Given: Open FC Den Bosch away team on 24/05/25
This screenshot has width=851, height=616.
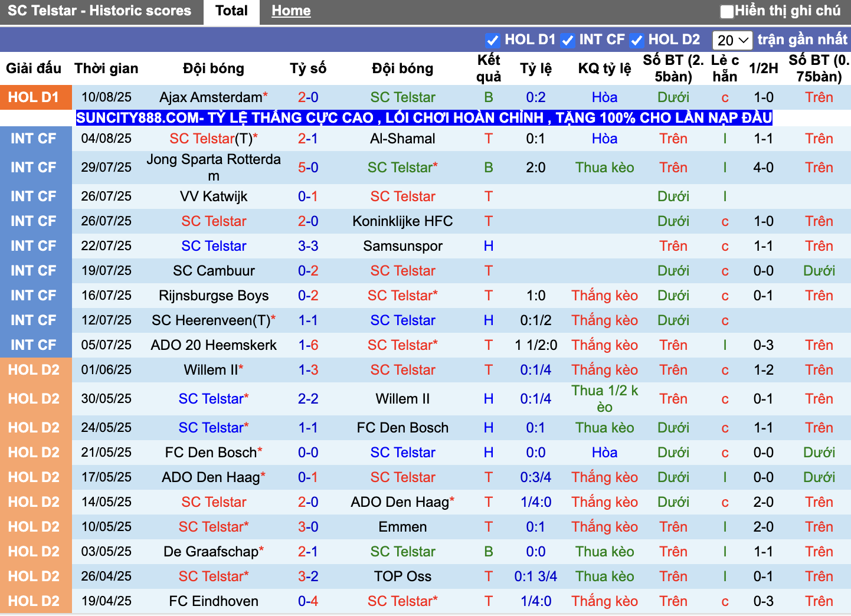Looking at the screenshot, I should pyautogui.click(x=402, y=428).
